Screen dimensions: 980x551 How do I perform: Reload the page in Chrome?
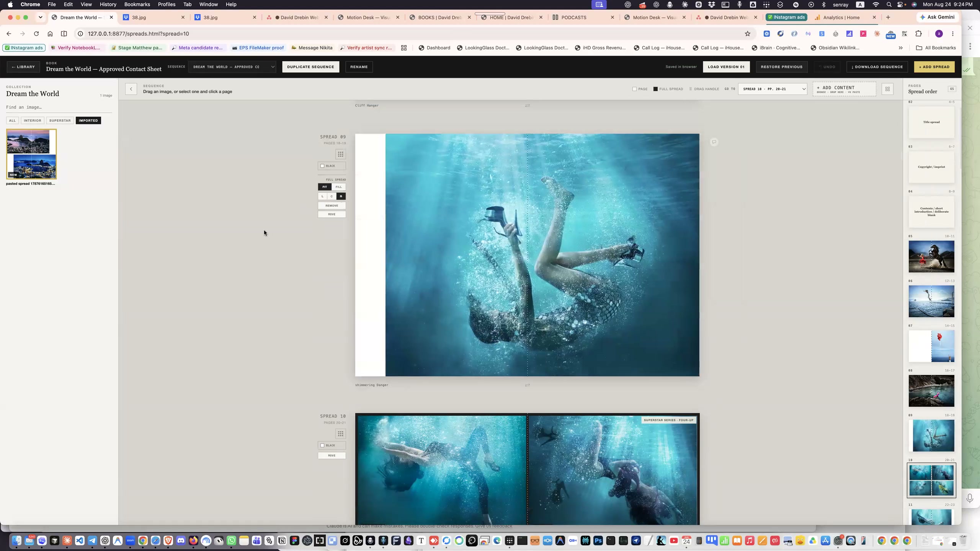[36, 34]
